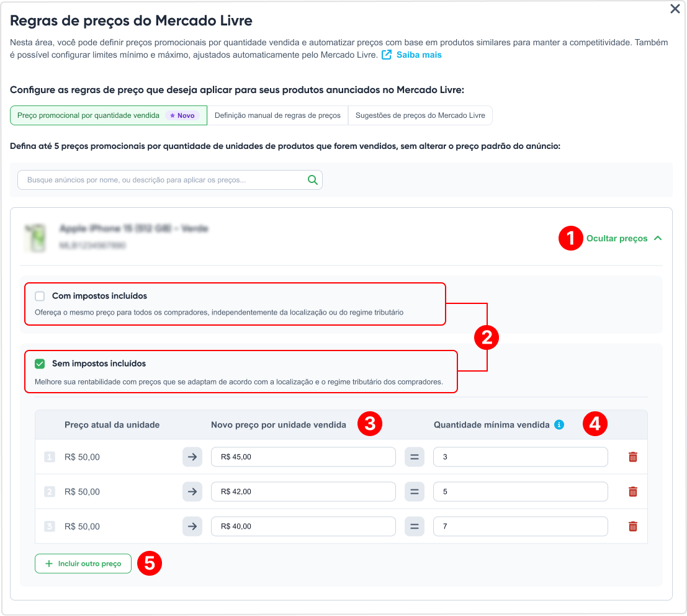Delete the R$ 40,00 price rule
Image resolution: width=687 pixels, height=616 pixels.
click(x=632, y=526)
